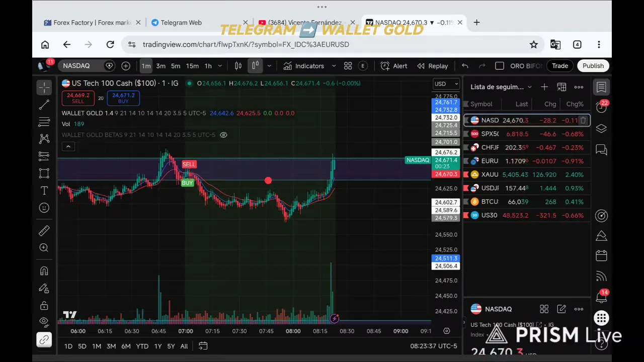
Task: Open the emoji icons tool
Action: (x=44, y=208)
